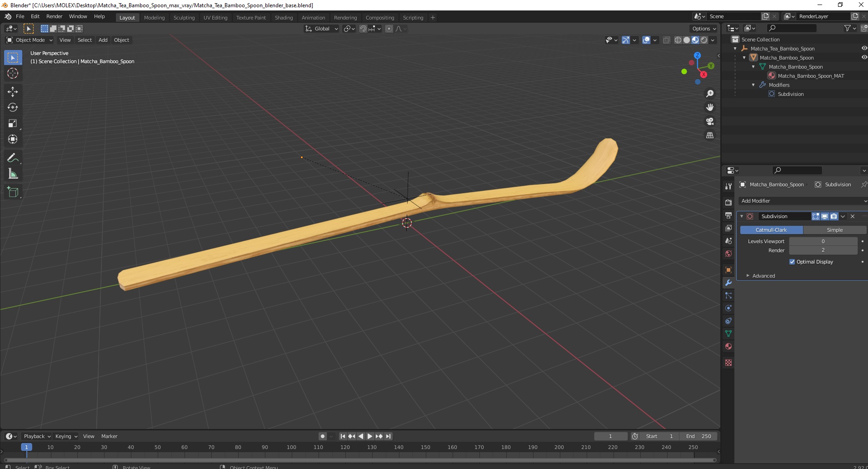
Task: Open Object properties orange square tab
Action: pyautogui.click(x=728, y=270)
